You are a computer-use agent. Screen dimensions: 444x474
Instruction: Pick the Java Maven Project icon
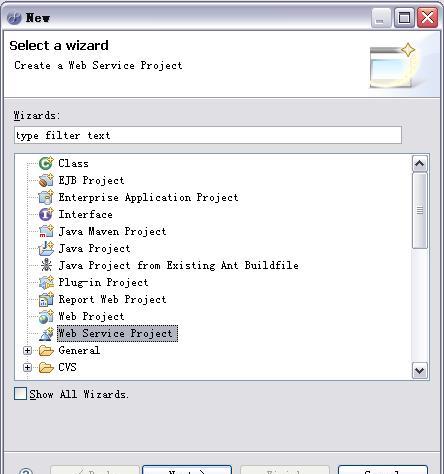point(46,231)
